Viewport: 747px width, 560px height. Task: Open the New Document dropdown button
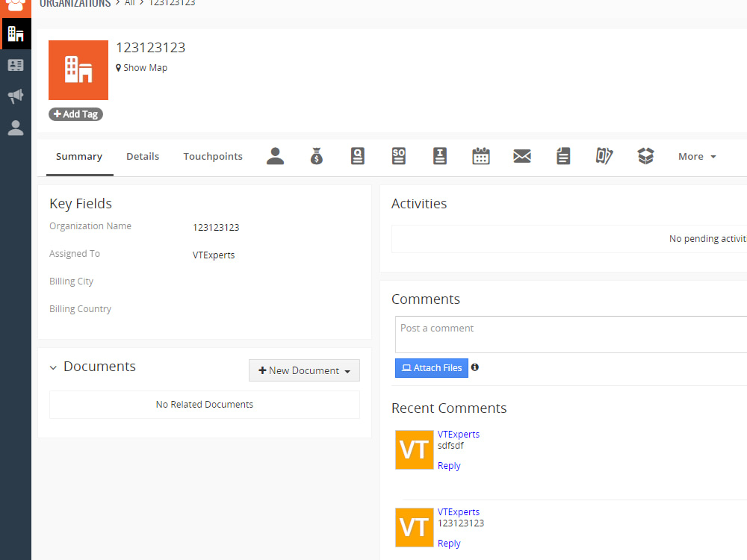coord(304,370)
